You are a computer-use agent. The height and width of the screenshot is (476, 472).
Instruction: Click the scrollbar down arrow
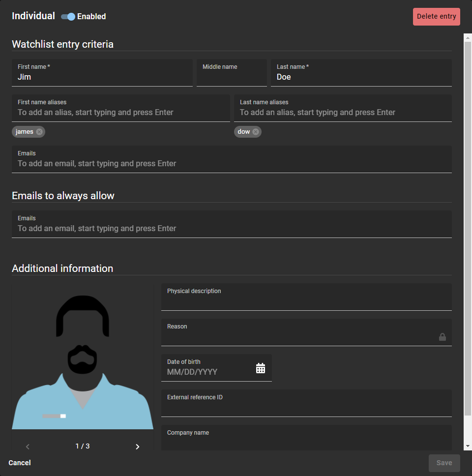click(468, 446)
